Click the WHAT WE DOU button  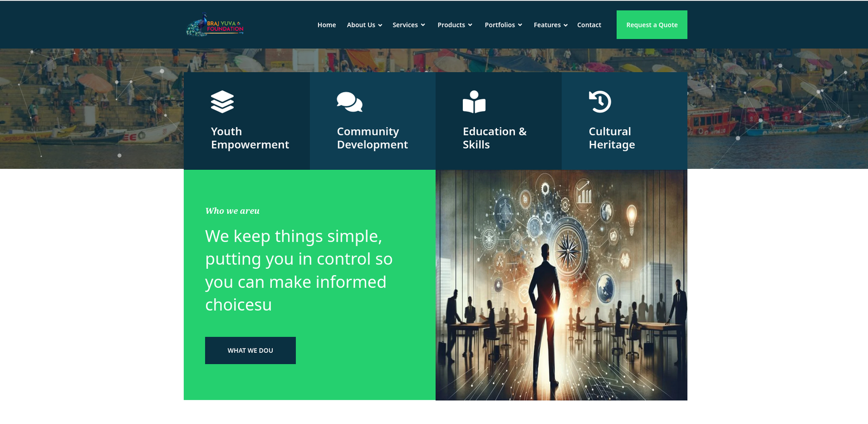coord(251,351)
